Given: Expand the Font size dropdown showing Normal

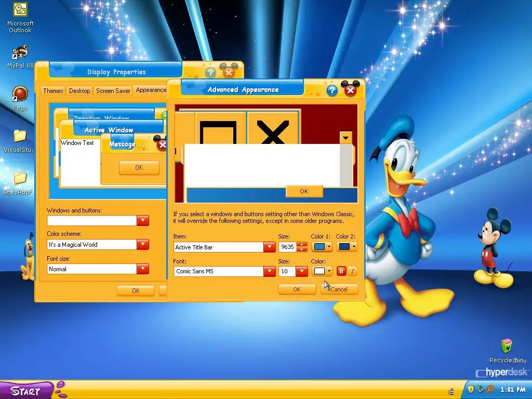Looking at the screenshot, I should [x=143, y=269].
